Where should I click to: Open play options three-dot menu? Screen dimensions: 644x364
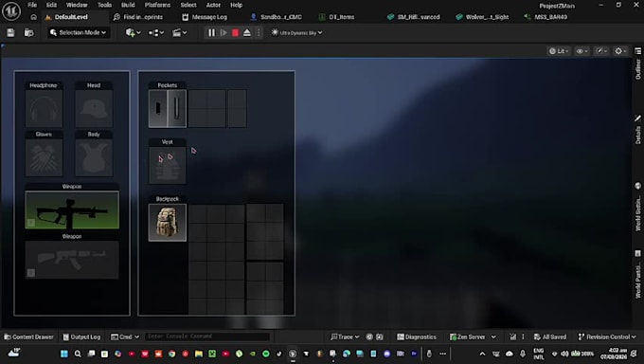click(259, 32)
